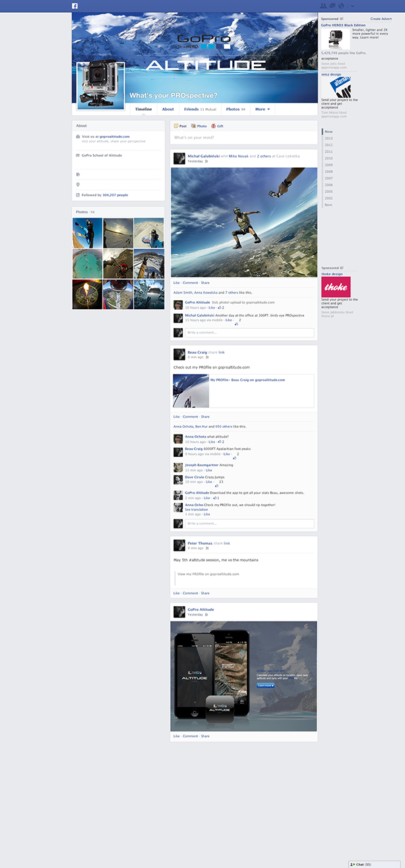Click the "7 others" likes link
This screenshot has height=868, width=405.
click(232, 293)
